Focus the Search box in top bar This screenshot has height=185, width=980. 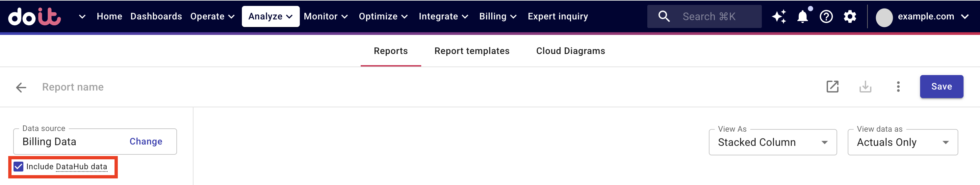[709, 16]
